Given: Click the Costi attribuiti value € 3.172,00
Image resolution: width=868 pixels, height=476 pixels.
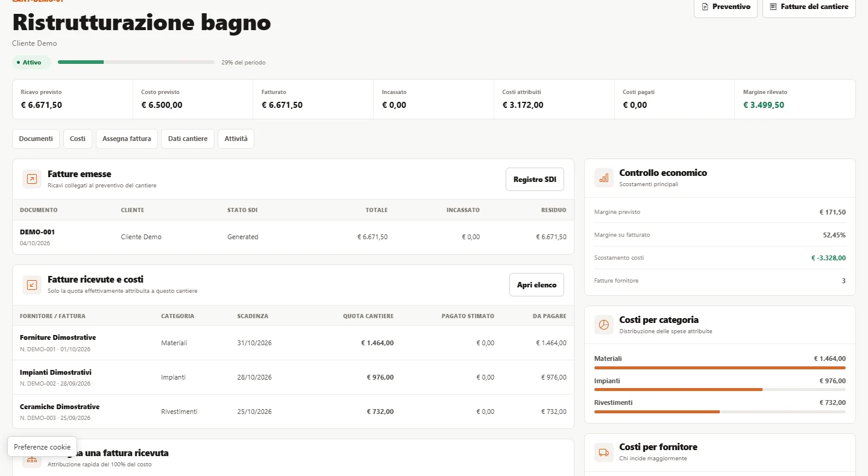Looking at the screenshot, I should click(x=523, y=105).
